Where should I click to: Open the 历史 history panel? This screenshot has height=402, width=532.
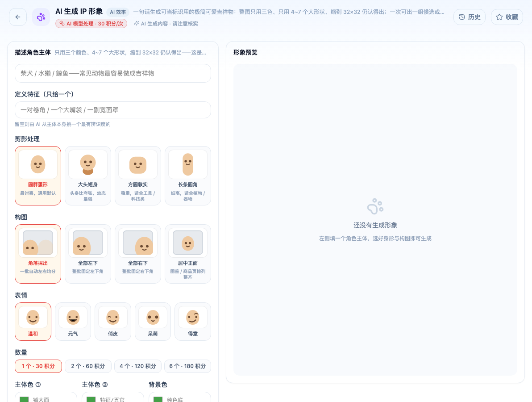[x=470, y=17]
